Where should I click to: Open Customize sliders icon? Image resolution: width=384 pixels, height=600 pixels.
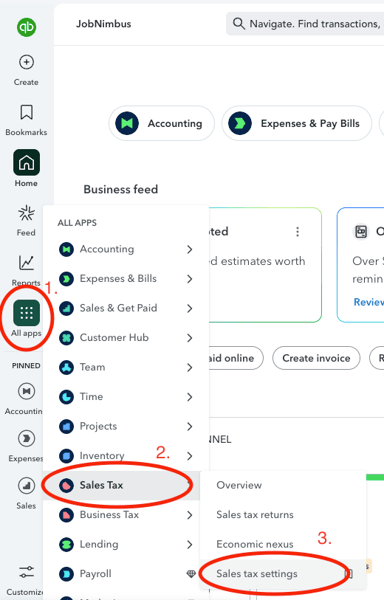click(x=26, y=572)
